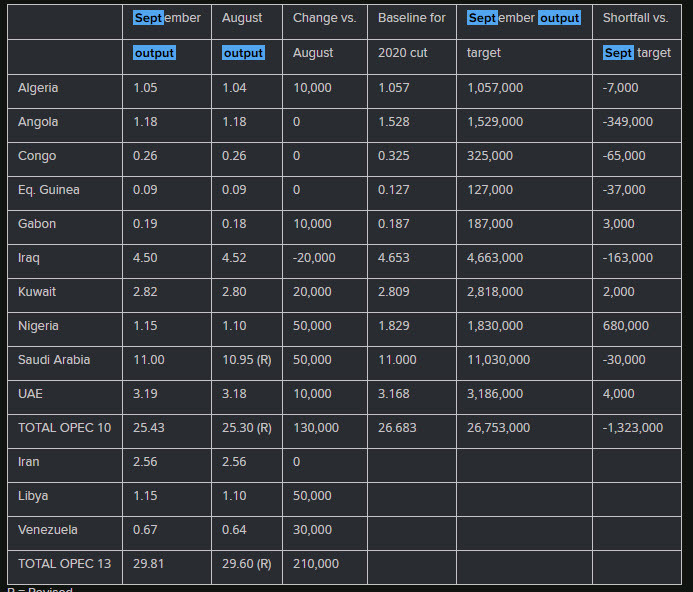Click the target value "325,000"
This screenshot has height=592, width=693.
[490, 156]
